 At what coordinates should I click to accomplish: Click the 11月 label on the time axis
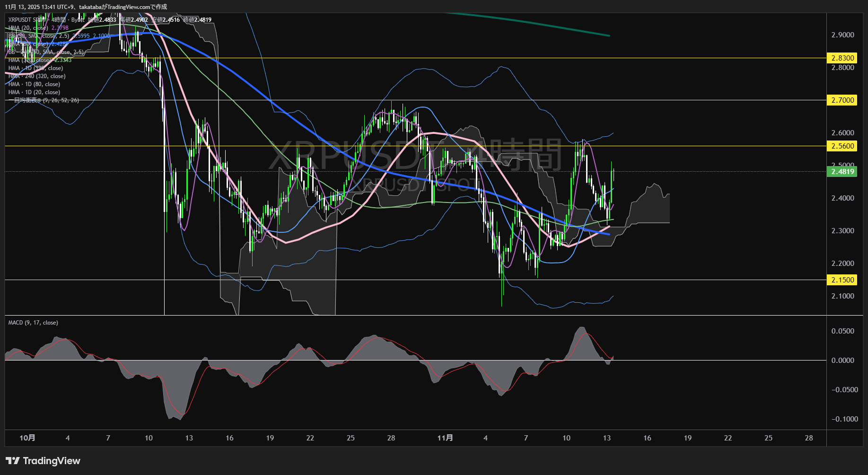pyautogui.click(x=445, y=438)
